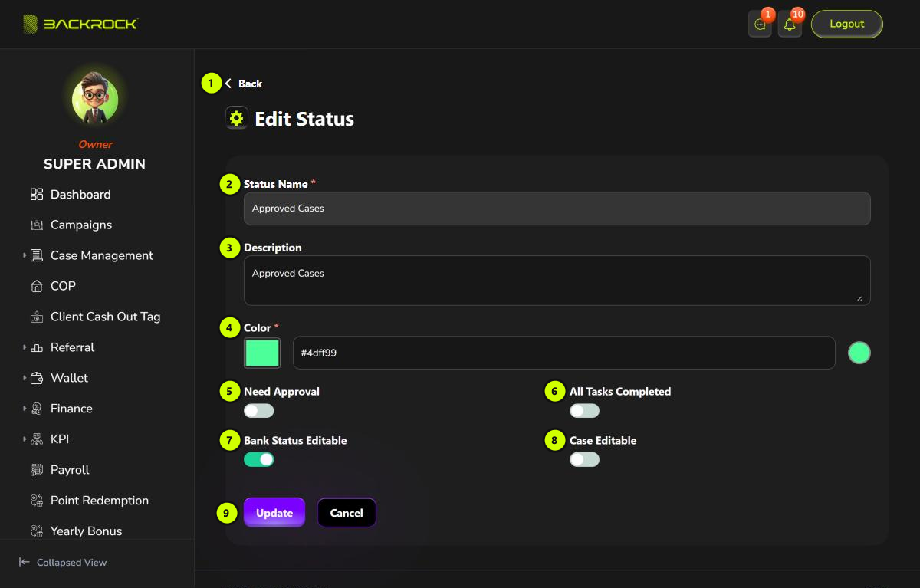Open the chat messages icon

pyautogui.click(x=760, y=25)
